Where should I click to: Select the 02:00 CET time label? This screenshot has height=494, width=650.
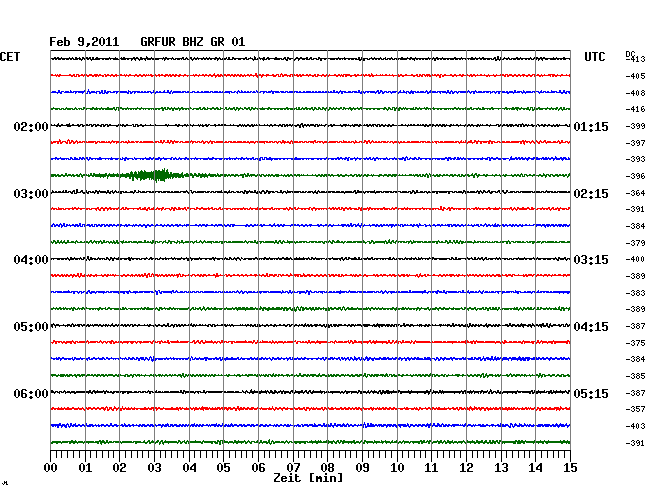coord(31,126)
